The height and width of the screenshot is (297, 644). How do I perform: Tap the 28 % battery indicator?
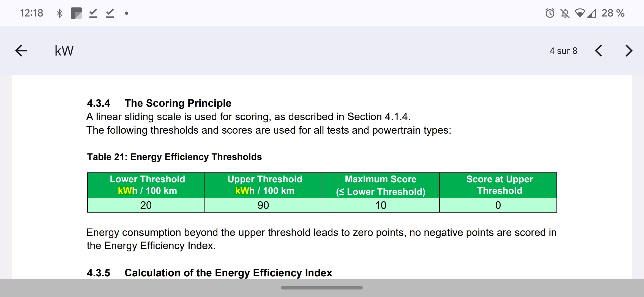pyautogui.click(x=613, y=13)
